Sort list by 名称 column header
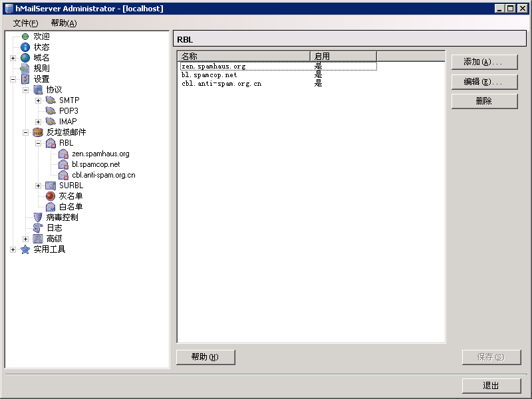The height and width of the screenshot is (399, 532). click(244, 56)
